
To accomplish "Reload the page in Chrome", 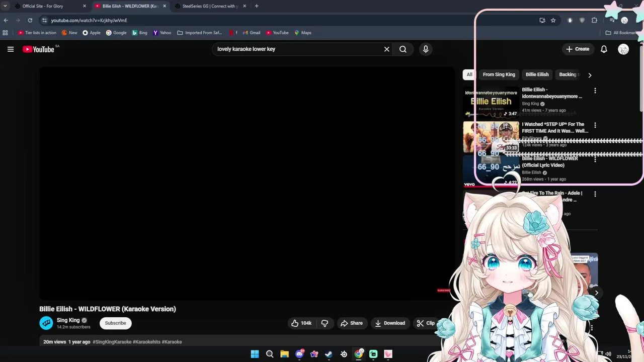I will pos(30,20).
